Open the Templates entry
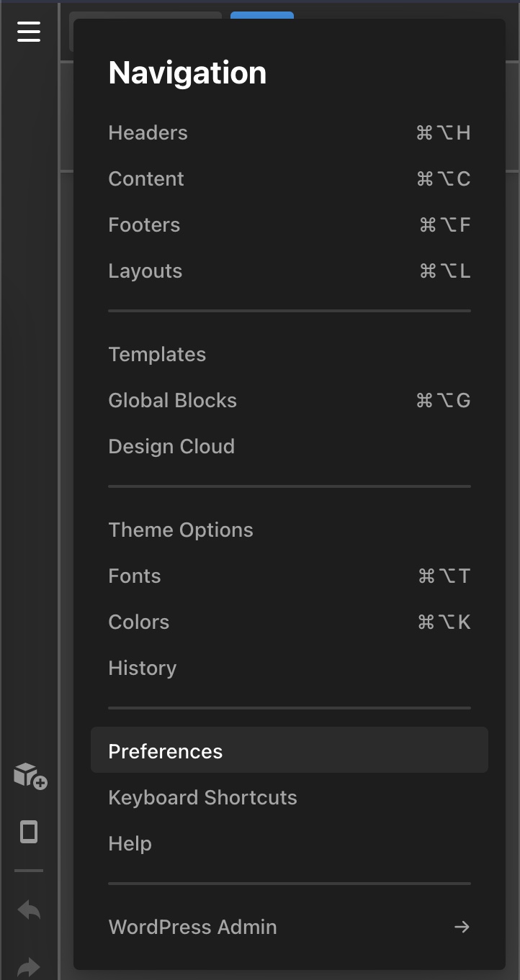Image resolution: width=520 pixels, height=980 pixels. 290,355
